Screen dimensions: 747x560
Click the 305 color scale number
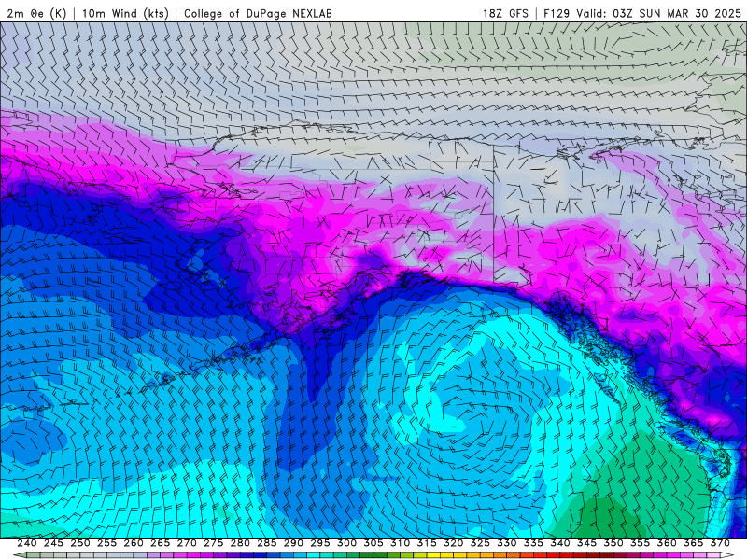point(373,543)
